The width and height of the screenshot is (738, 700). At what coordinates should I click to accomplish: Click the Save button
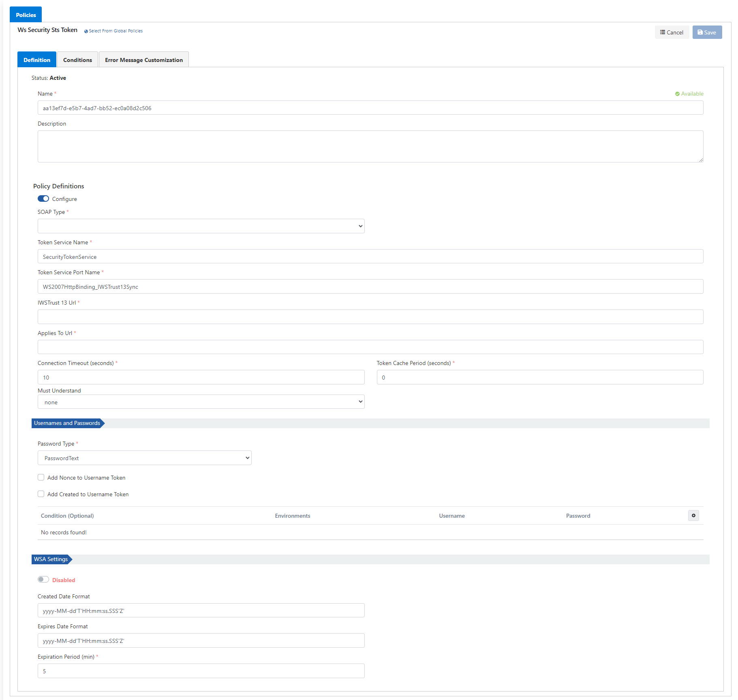(x=707, y=32)
